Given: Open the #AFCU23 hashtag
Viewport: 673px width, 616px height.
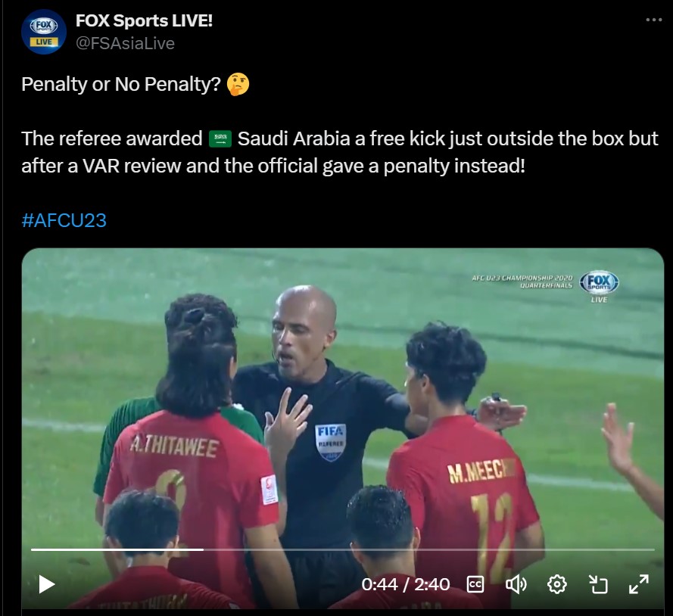Looking at the screenshot, I should pyautogui.click(x=64, y=220).
